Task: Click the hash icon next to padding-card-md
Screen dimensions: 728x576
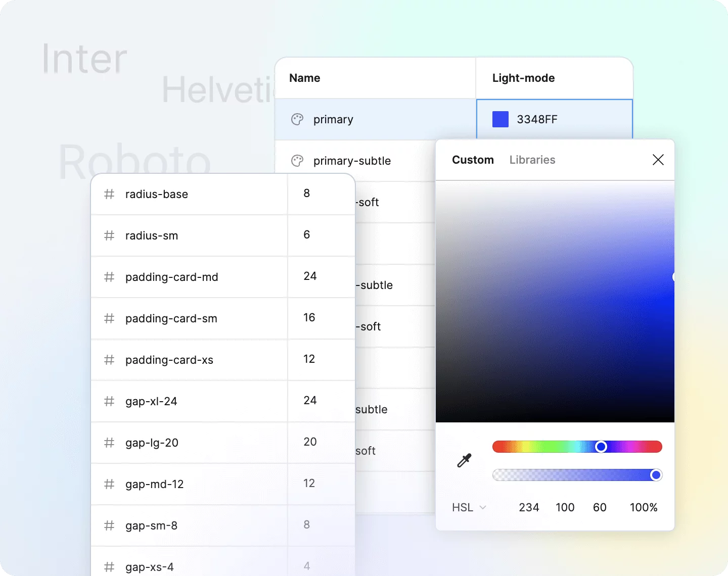Action: 109,277
